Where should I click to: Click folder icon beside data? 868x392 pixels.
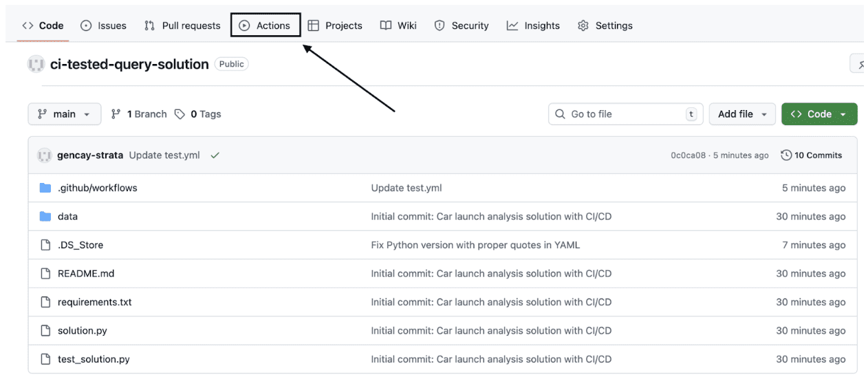coord(45,217)
